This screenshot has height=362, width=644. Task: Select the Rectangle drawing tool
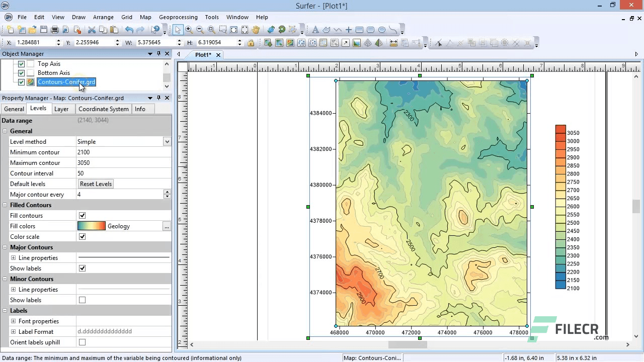pos(359,30)
